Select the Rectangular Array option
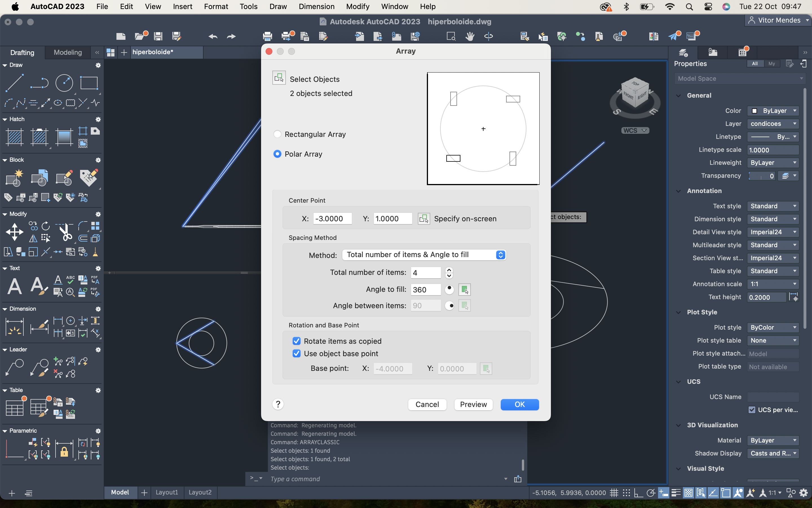The image size is (812, 508). pos(277,134)
